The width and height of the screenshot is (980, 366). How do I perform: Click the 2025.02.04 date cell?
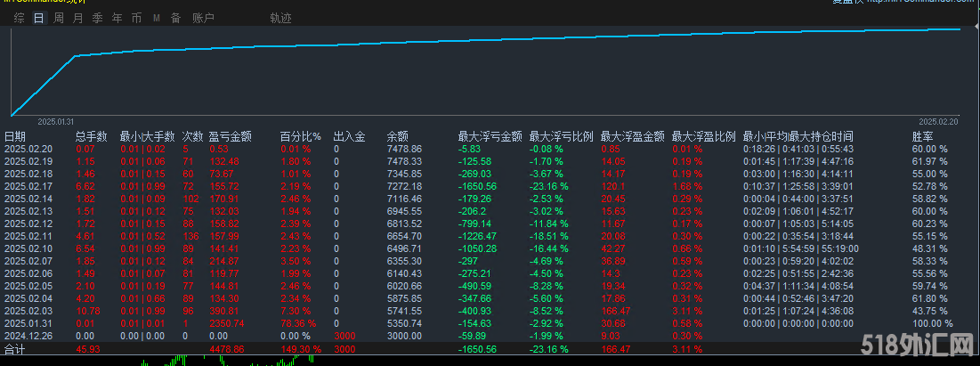point(28,298)
